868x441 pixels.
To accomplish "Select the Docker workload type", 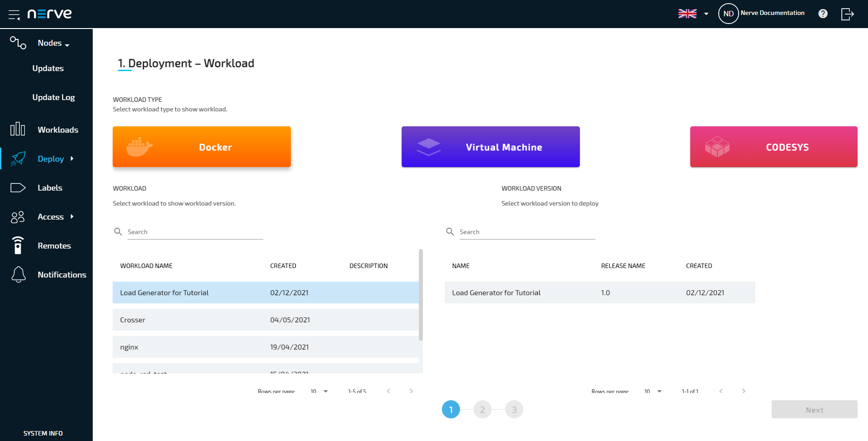I will 202,147.
